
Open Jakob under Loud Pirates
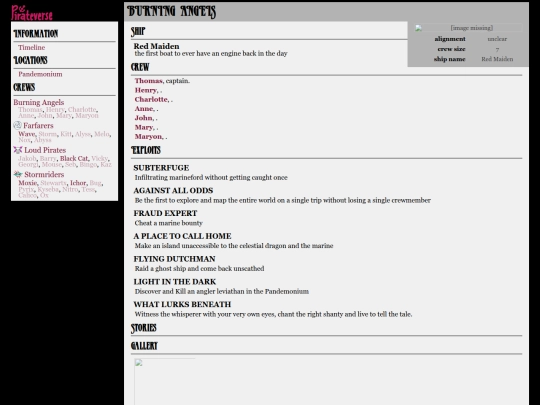pyautogui.click(x=27, y=158)
